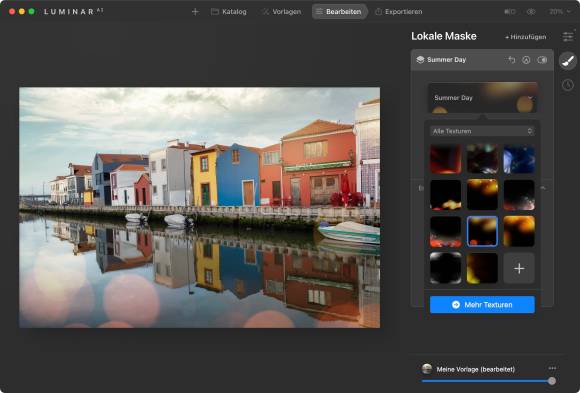
Task: Open the Katalog tab
Action: (x=229, y=12)
